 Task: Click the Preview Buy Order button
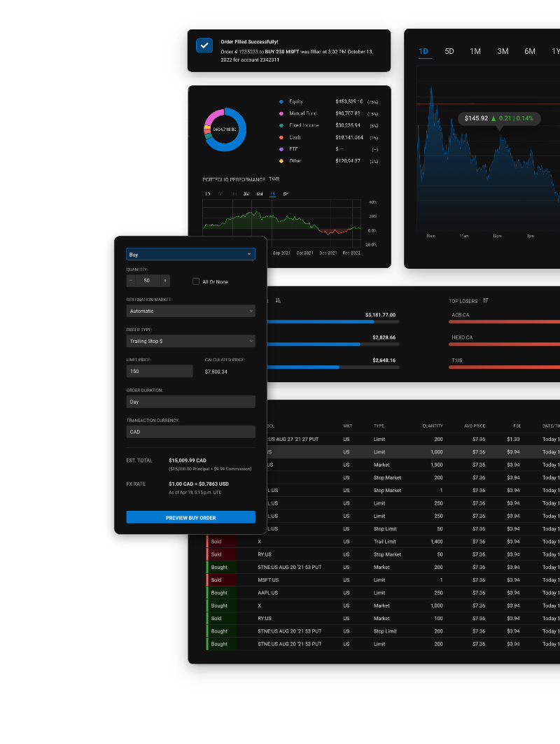click(190, 517)
